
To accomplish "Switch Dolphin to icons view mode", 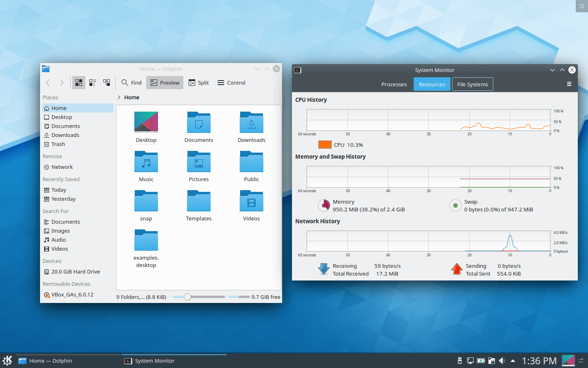I will [x=78, y=83].
